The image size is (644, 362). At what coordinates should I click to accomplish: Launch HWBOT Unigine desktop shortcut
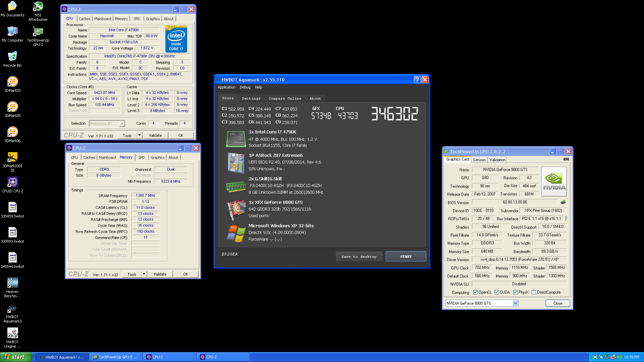click(12, 338)
